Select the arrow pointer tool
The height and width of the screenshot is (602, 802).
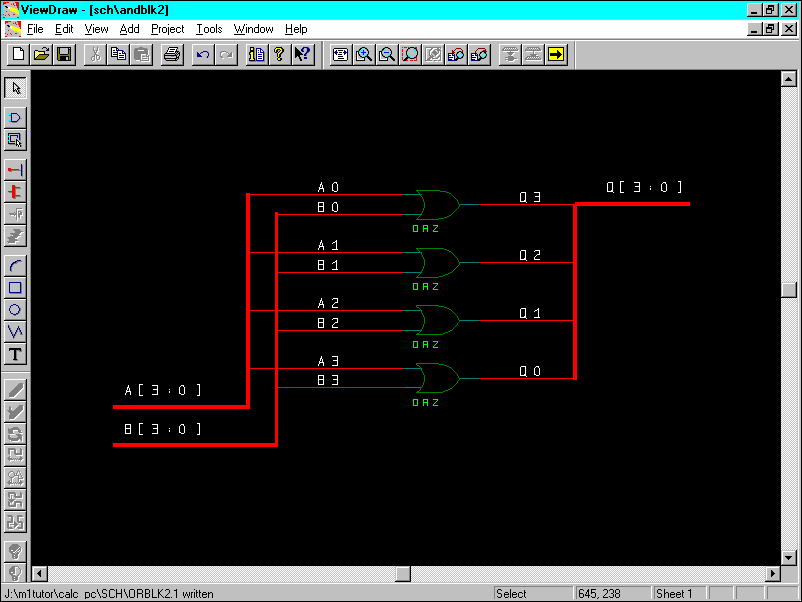pyautogui.click(x=15, y=88)
